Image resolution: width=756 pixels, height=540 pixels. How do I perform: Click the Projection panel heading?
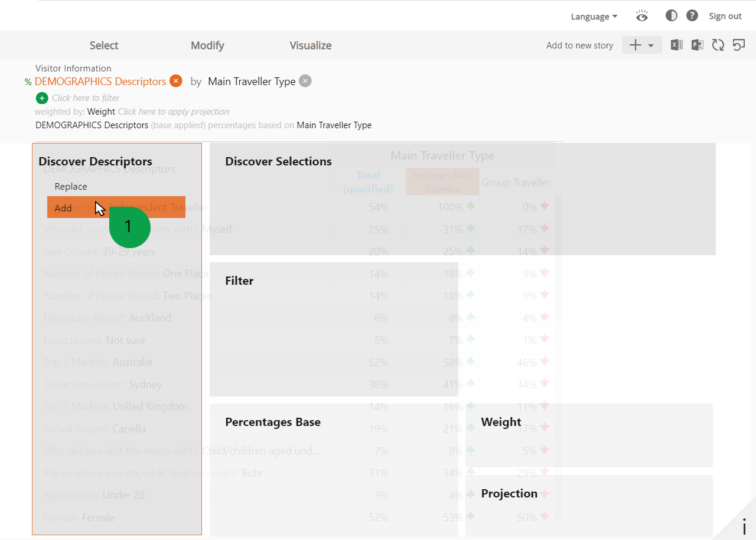click(509, 493)
